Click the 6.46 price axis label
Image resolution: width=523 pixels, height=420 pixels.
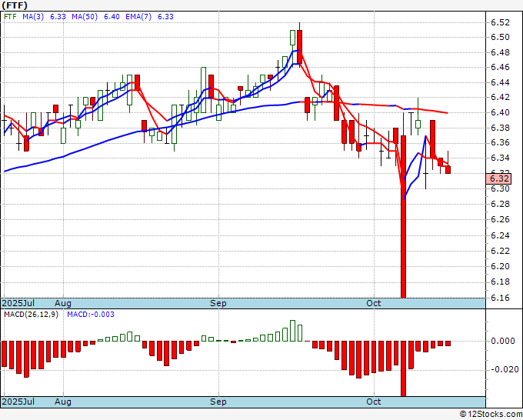[x=500, y=67]
